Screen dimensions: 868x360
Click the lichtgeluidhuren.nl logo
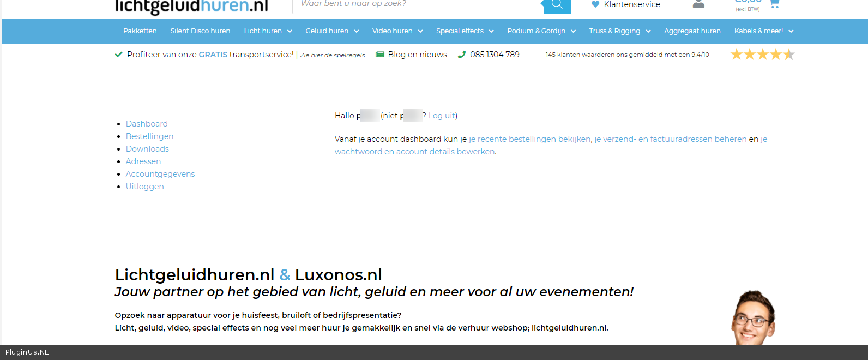point(191,7)
